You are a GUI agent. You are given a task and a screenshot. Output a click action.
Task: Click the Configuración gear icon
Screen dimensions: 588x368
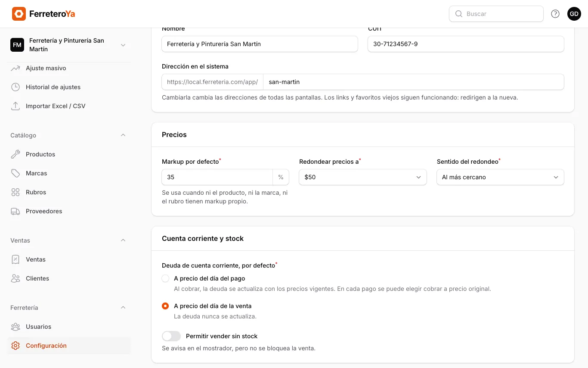(15, 346)
